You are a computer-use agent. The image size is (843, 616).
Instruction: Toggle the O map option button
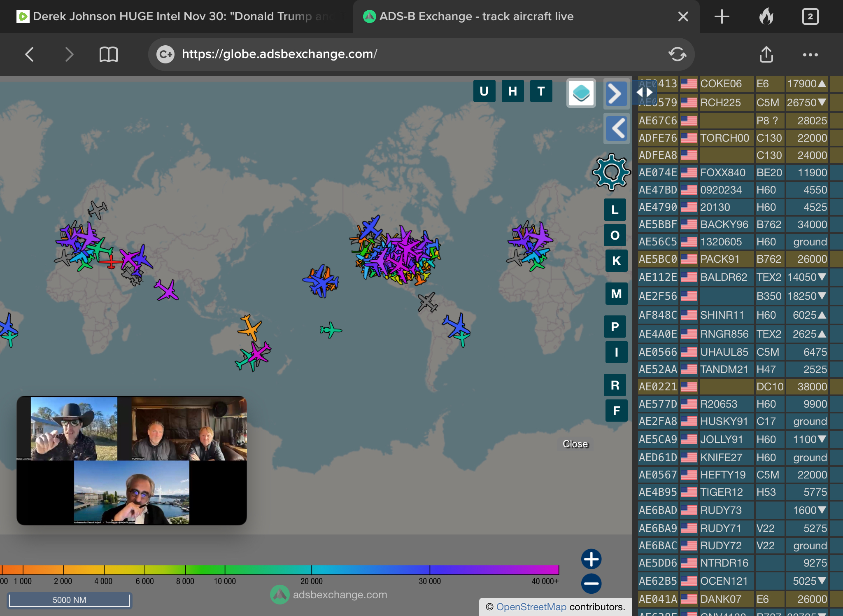pyautogui.click(x=615, y=235)
